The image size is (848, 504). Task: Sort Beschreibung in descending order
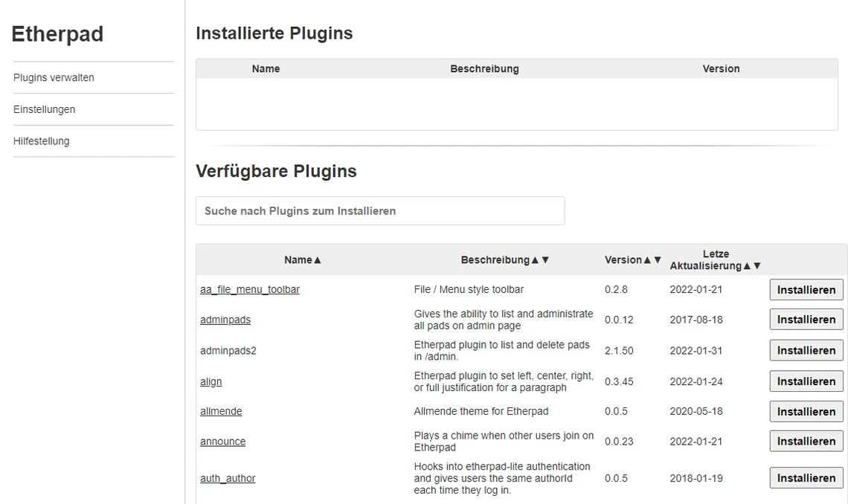click(x=546, y=259)
